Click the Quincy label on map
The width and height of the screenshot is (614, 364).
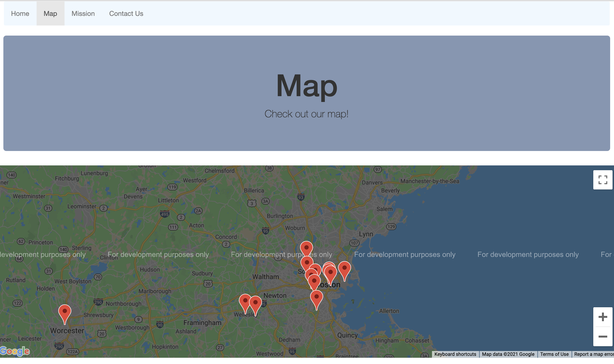point(347,335)
